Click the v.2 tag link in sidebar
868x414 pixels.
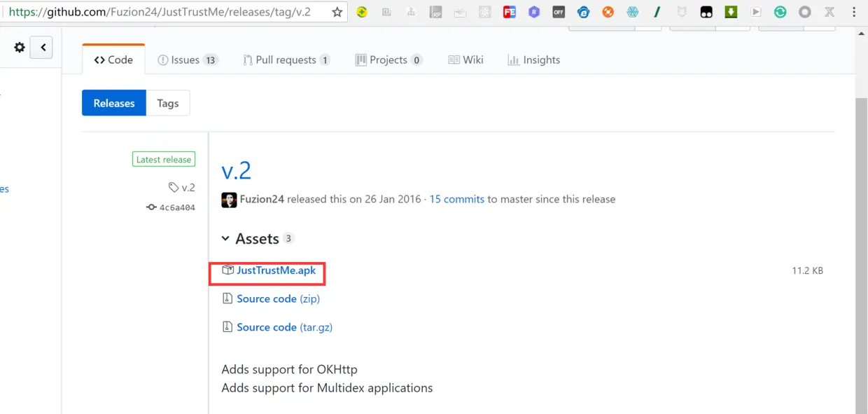tap(182, 187)
